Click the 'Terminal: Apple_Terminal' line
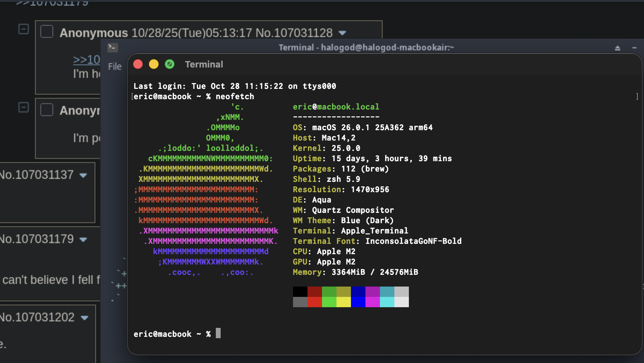 pos(351,231)
